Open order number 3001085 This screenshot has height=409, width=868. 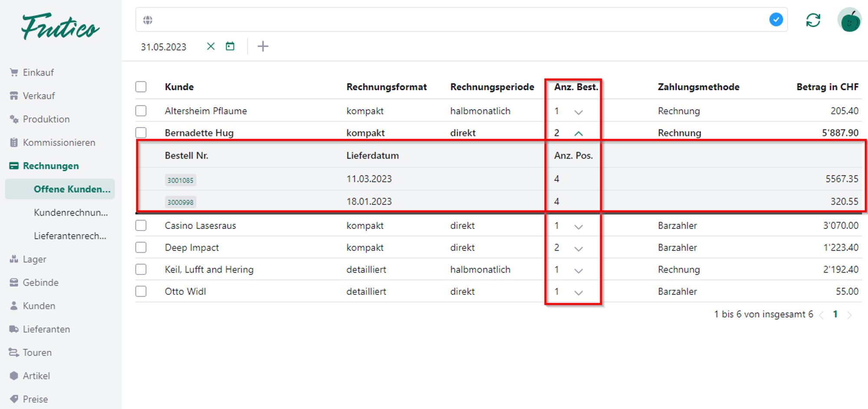(x=181, y=180)
